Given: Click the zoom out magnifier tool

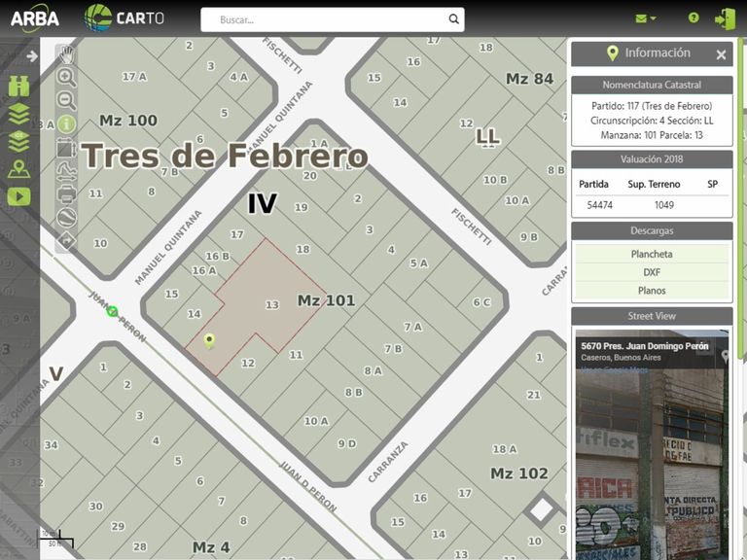Looking at the screenshot, I should pos(67,100).
